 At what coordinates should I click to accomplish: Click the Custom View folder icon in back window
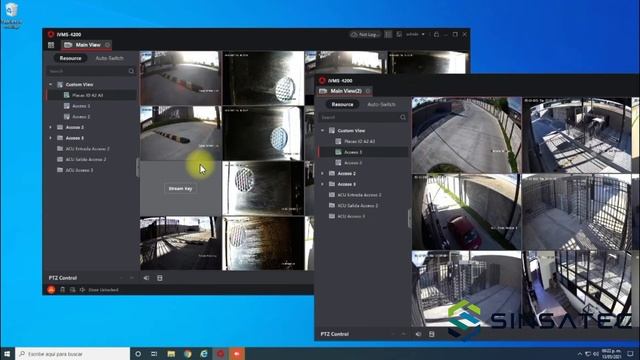(60, 84)
